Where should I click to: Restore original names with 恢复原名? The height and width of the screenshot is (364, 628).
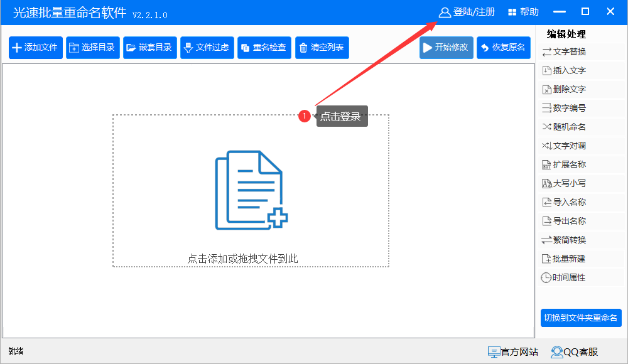click(x=504, y=48)
